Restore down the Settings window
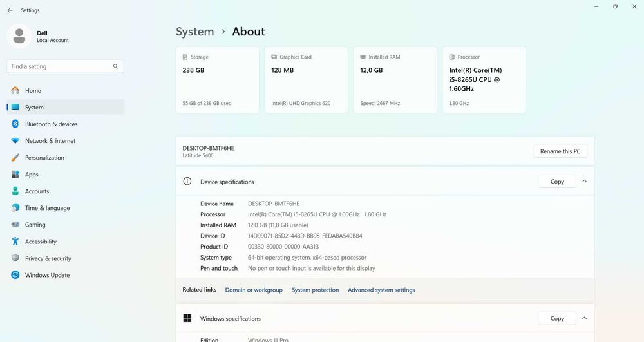The width and height of the screenshot is (644, 342). tap(615, 6)
